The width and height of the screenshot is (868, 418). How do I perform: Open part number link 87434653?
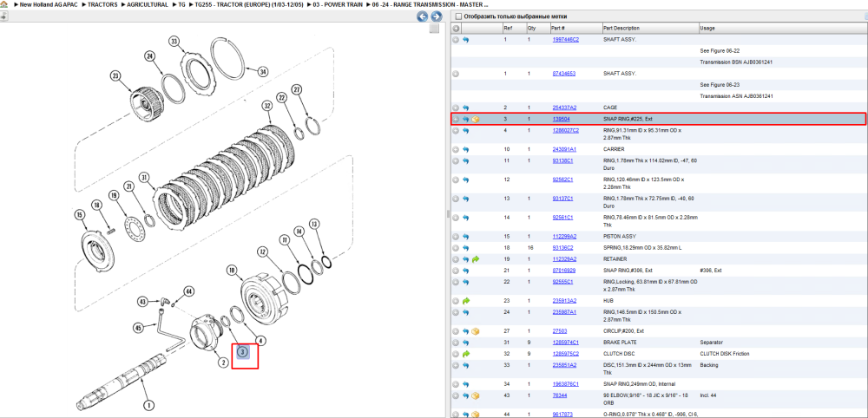click(x=563, y=74)
